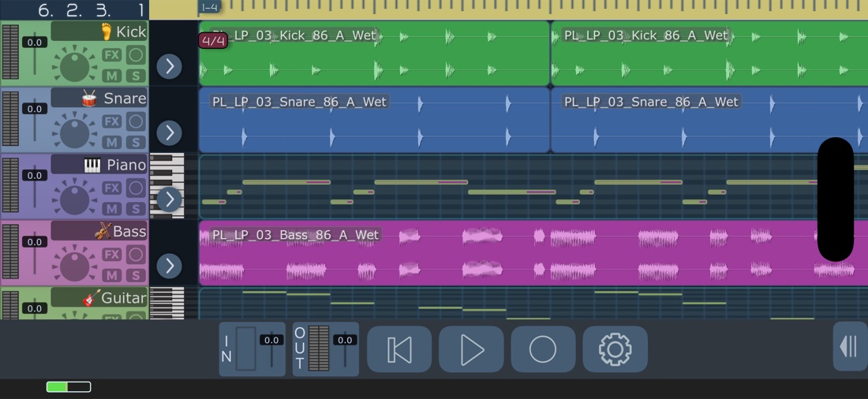Select the Snare drum icon

89,98
